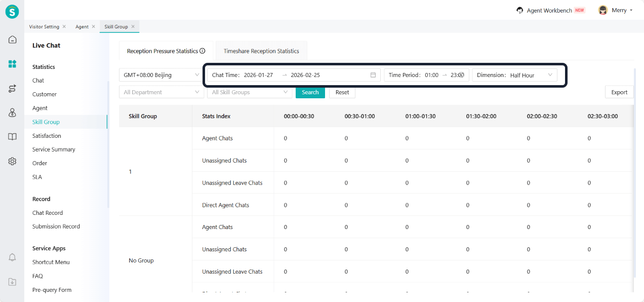
Task: Click the Reset button
Action: (x=342, y=92)
